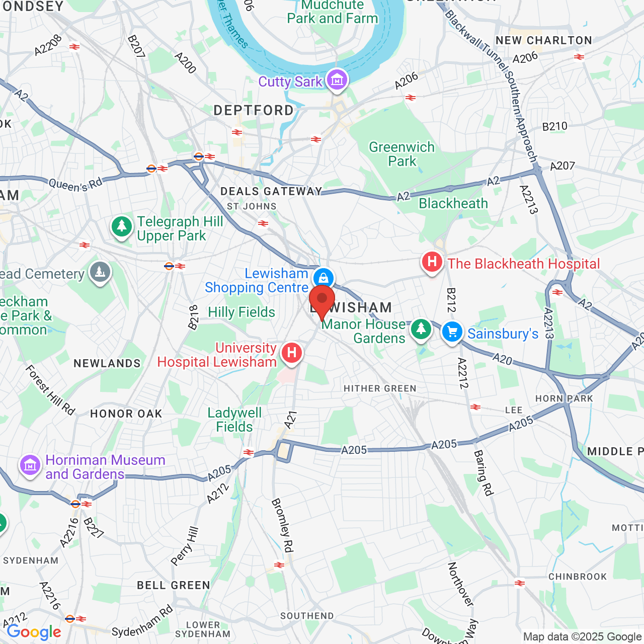This screenshot has height=644, width=644.
Task: Click the Blackheath Hospital H marker
Action: (x=432, y=263)
